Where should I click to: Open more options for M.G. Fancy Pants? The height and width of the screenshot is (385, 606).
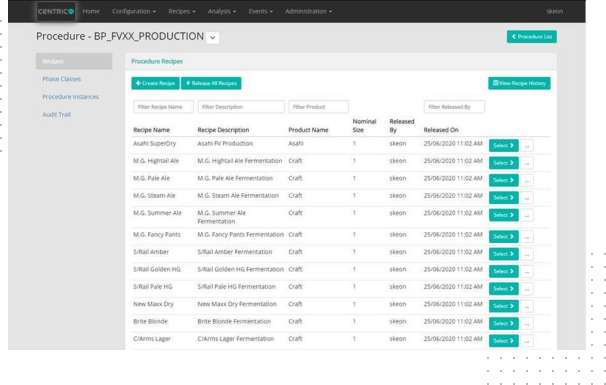coord(527,237)
